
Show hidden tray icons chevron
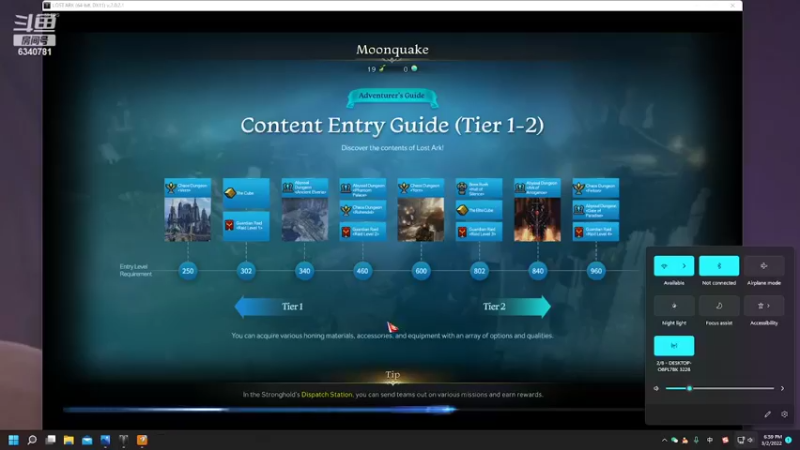664,440
